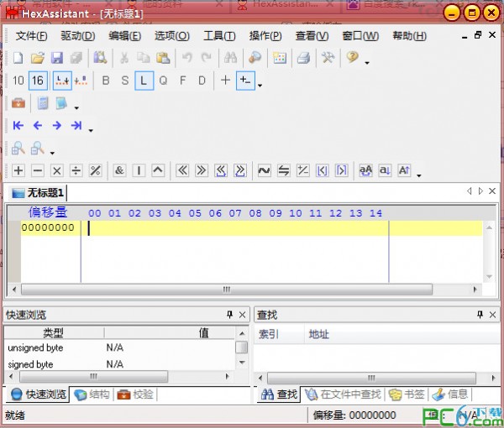
Task: Go forward with the right arrow
Action: 57,125
